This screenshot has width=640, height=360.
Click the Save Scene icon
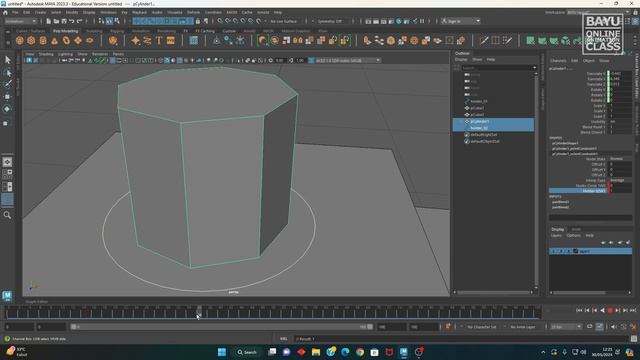point(64,21)
